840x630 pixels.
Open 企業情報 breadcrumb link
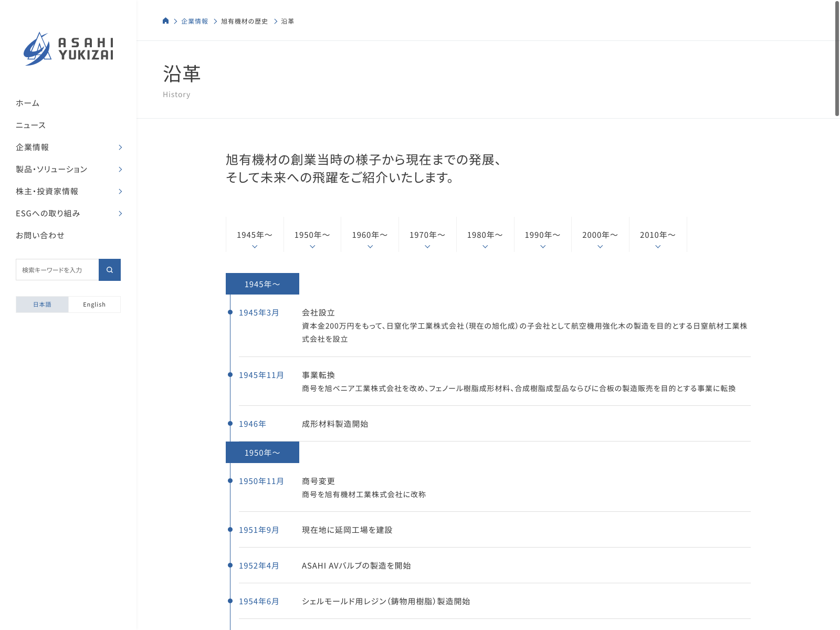pyautogui.click(x=195, y=22)
